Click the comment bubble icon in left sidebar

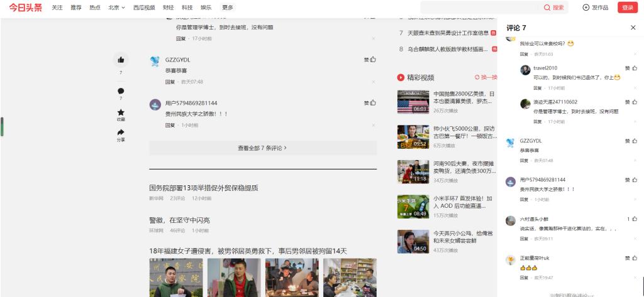121,91
